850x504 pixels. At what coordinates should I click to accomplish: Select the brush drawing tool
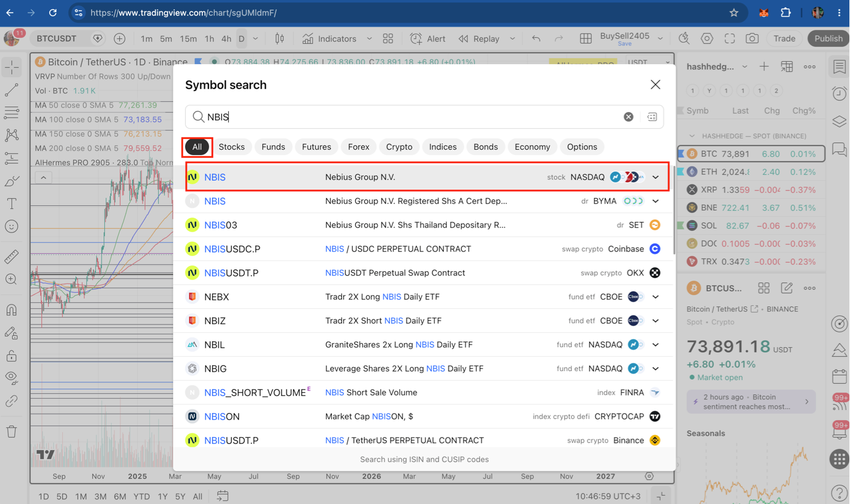(x=12, y=181)
